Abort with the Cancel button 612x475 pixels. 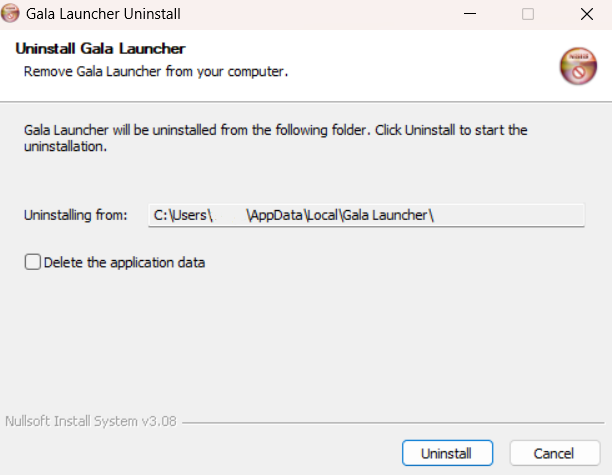pyautogui.click(x=555, y=453)
